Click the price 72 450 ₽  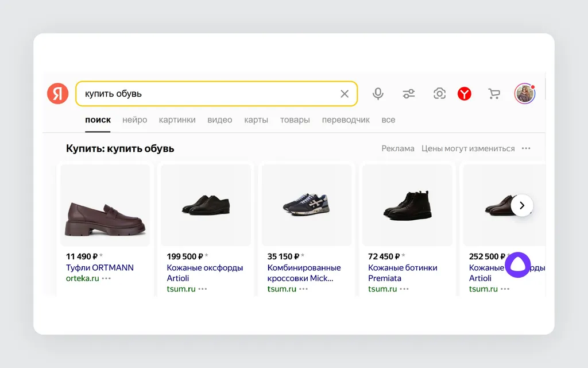[x=384, y=256]
